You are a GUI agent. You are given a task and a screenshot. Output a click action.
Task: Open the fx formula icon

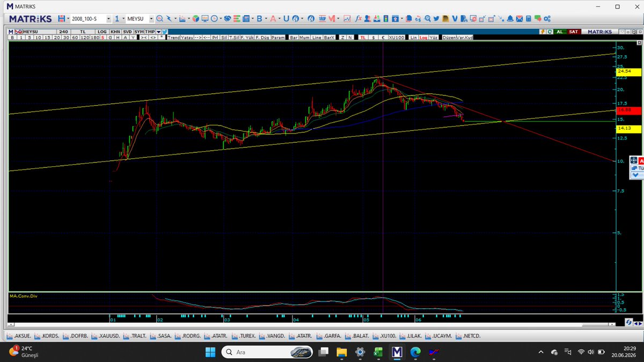click(x=358, y=19)
